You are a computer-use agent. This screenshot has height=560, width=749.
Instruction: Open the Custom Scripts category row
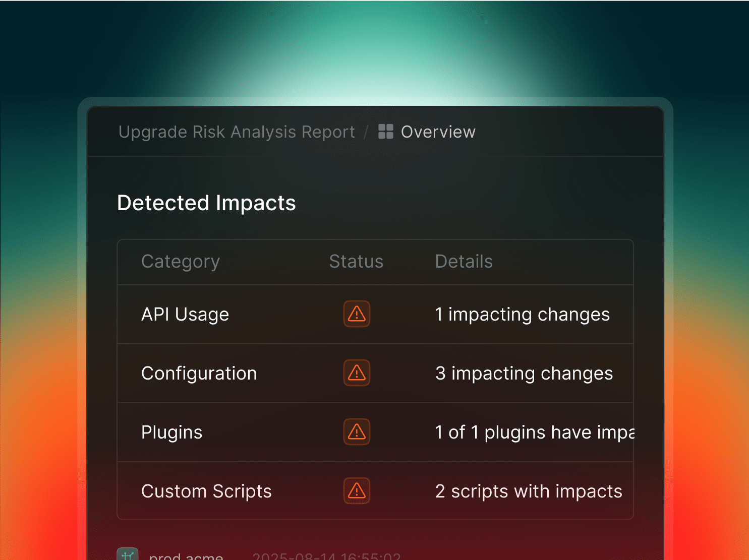click(x=206, y=491)
